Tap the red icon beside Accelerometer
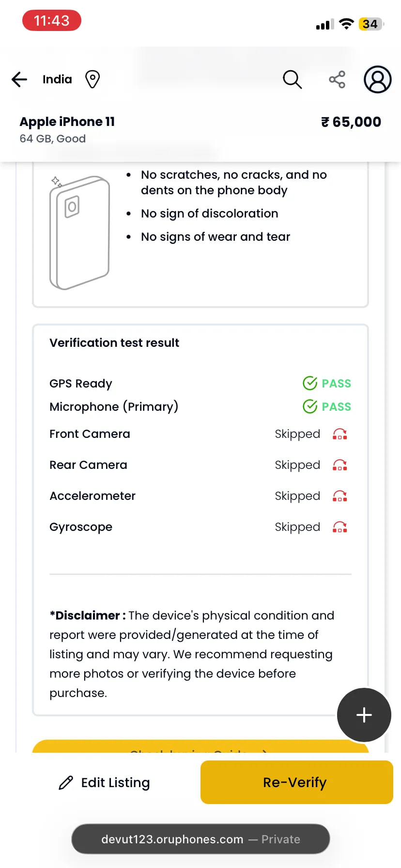The width and height of the screenshot is (401, 868). [x=340, y=496]
